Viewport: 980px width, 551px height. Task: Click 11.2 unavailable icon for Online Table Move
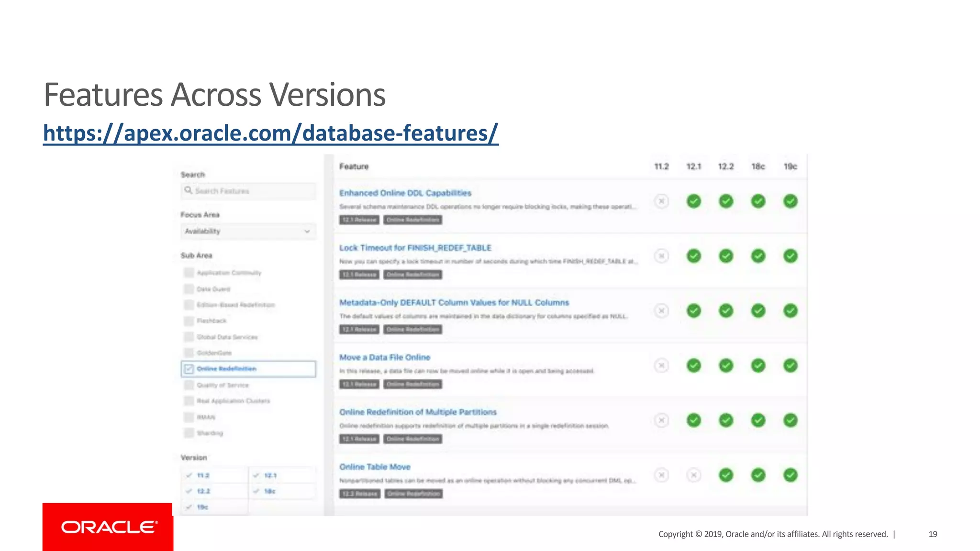pos(661,475)
